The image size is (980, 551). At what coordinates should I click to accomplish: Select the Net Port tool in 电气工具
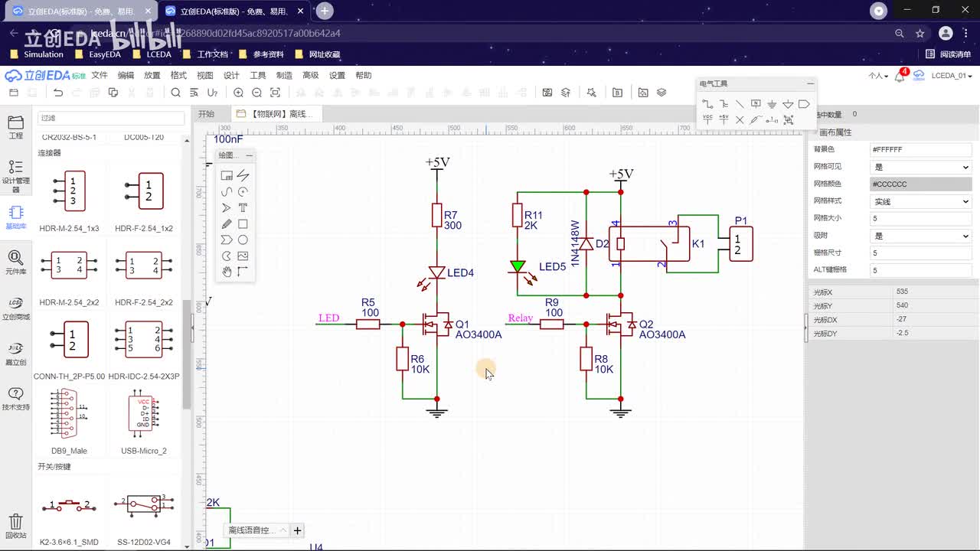[804, 104]
